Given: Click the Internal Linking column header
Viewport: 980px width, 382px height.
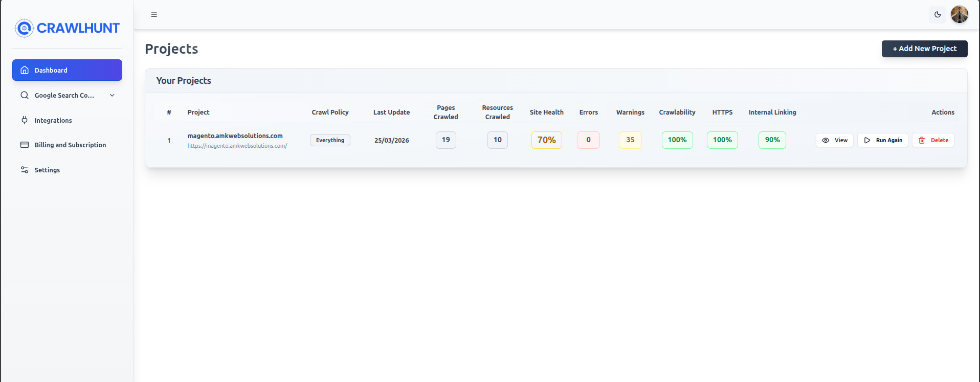Looking at the screenshot, I should coord(772,112).
